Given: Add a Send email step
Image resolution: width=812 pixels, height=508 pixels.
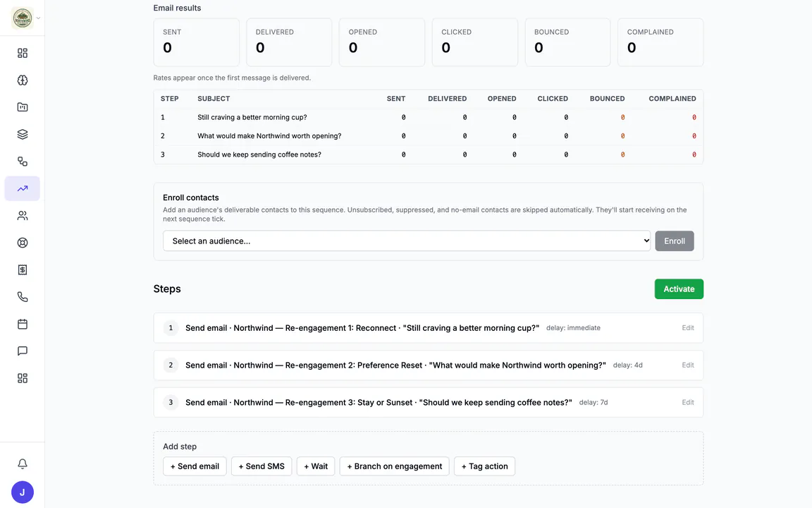Looking at the screenshot, I should pyautogui.click(x=195, y=466).
